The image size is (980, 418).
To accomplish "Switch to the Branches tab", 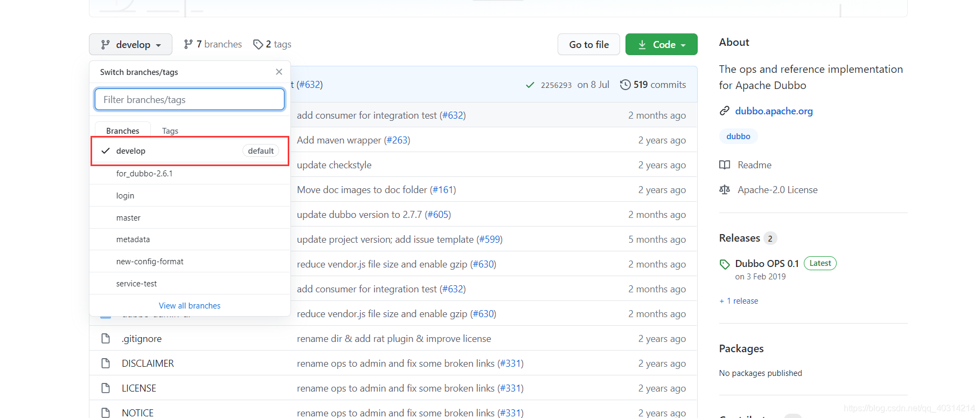I will click(122, 131).
